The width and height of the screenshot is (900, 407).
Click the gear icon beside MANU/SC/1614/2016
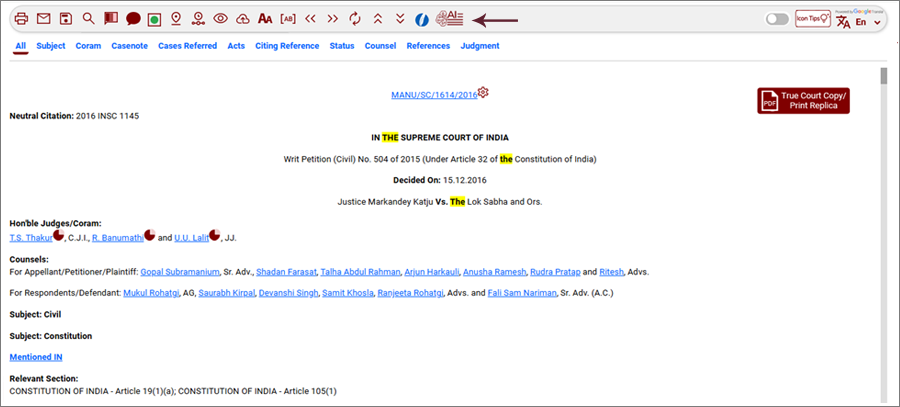[483, 92]
